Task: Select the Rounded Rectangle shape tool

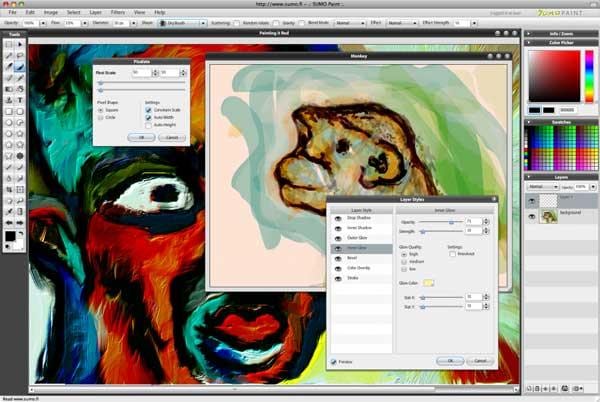Action: coord(20,111)
